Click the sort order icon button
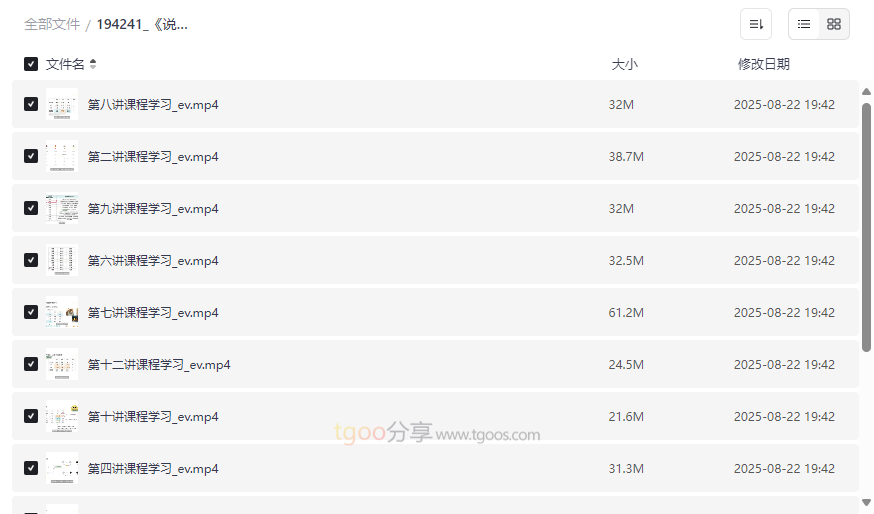The height and width of the screenshot is (514, 874). pyautogui.click(x=756, y=24)
